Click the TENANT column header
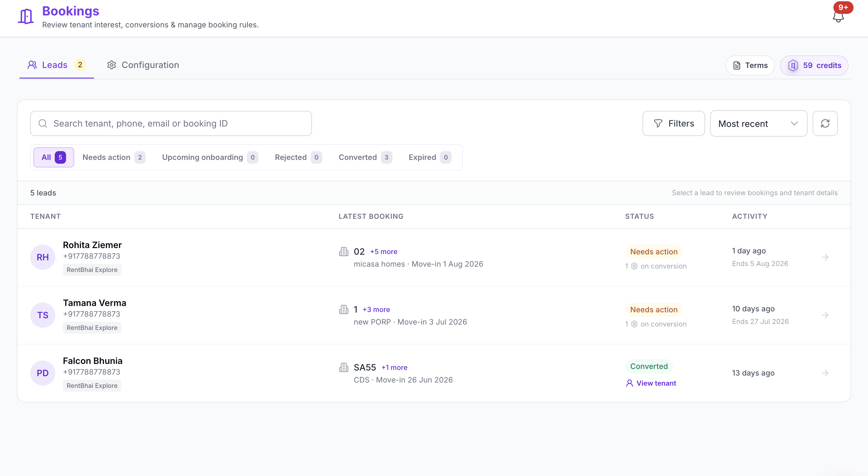This screenshot has width=868, height=476. (x=46, y=217)
